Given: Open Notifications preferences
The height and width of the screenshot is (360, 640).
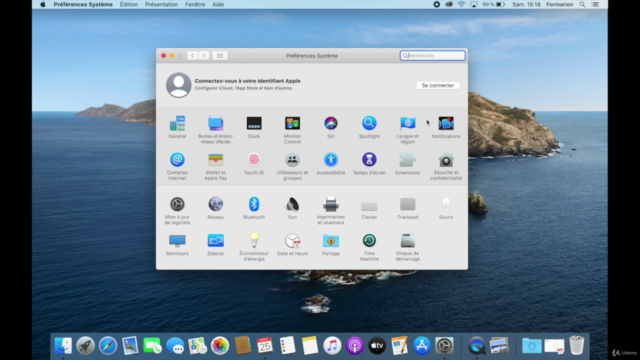Looking at the screenshot, I should tap(446, 123).
